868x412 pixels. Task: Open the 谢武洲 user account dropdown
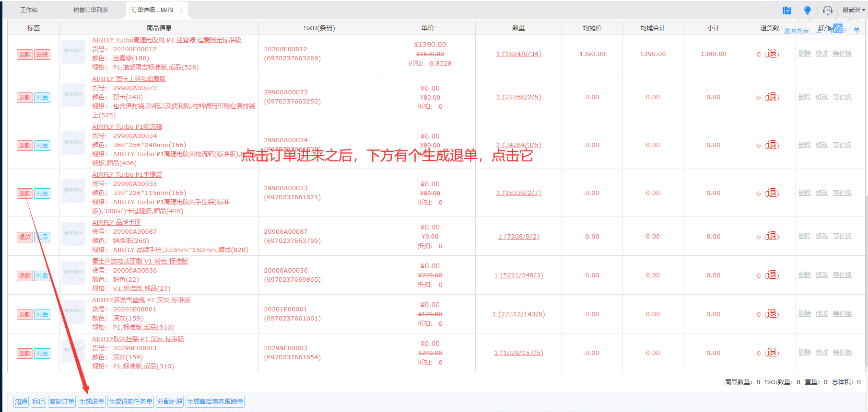[854, 10]
